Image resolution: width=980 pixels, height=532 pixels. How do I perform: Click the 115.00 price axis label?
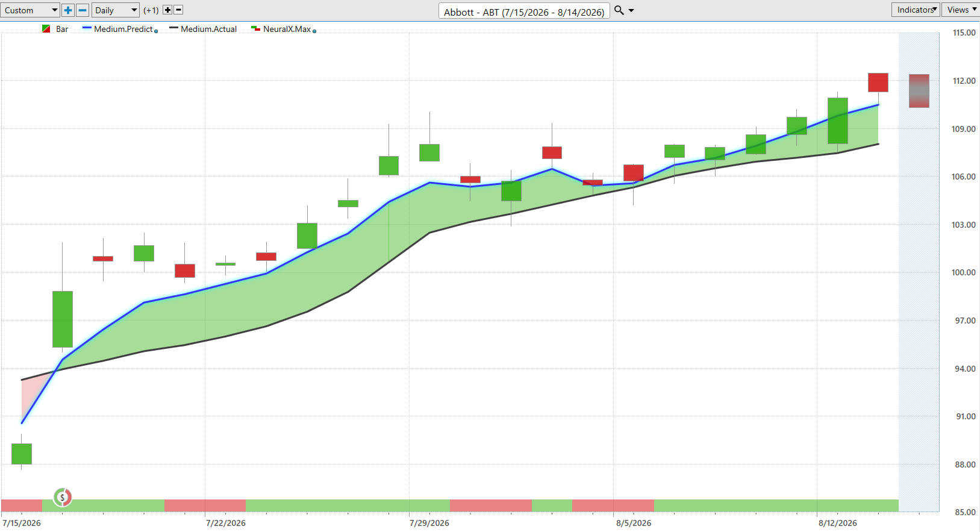[964, 33]
